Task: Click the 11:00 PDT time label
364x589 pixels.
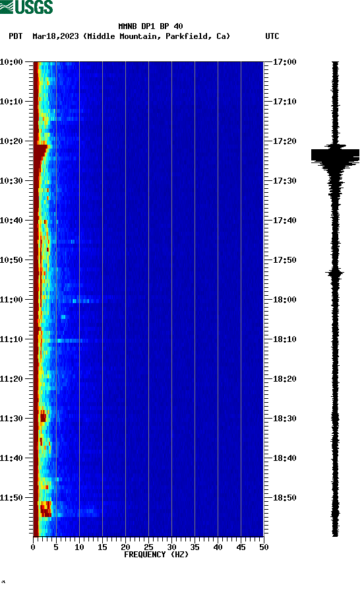Action: (x=11, y=299)
